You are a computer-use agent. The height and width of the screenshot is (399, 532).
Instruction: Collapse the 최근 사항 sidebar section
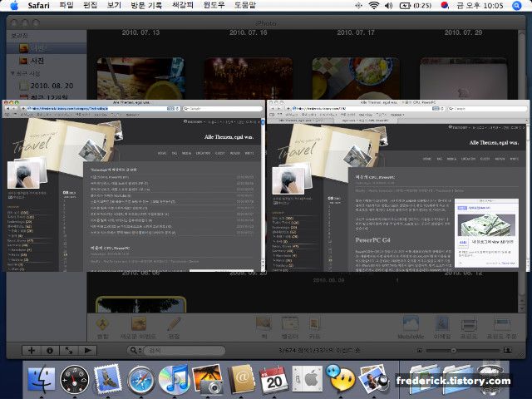pyautogui.click(x=12, y=73)
